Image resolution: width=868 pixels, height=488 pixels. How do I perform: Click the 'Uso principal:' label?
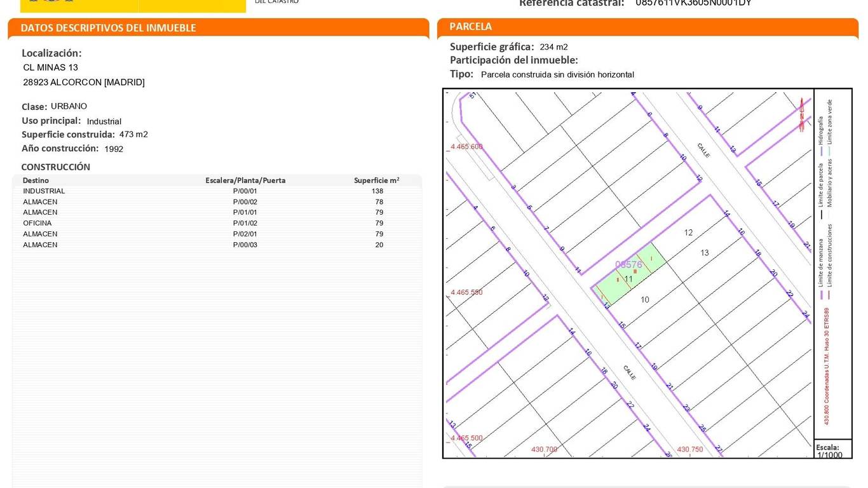[51, 121]
